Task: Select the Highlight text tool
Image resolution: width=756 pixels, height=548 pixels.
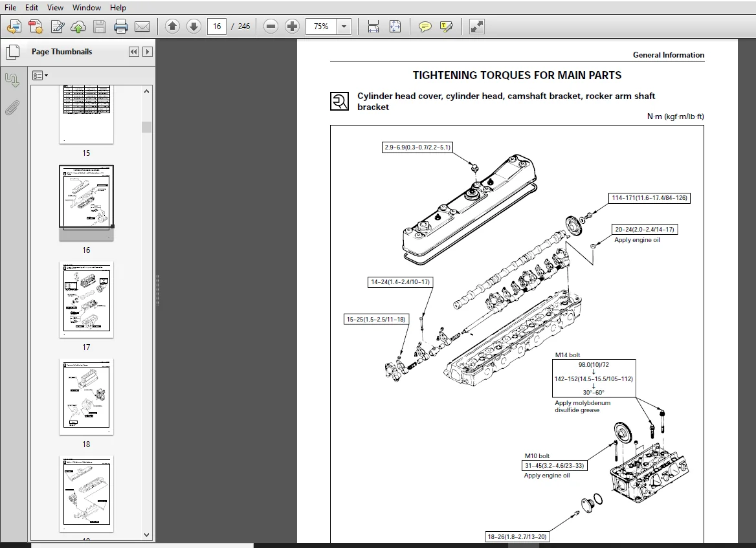Action: point(447,27)
